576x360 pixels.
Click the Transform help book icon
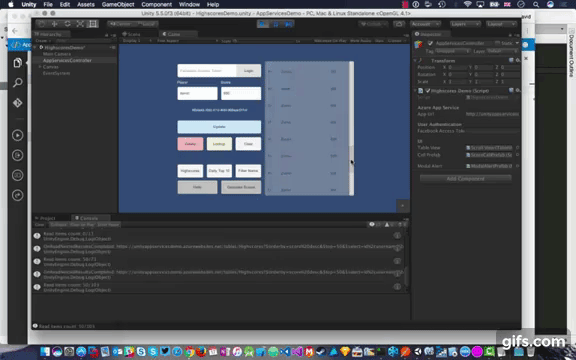(511, 60)
